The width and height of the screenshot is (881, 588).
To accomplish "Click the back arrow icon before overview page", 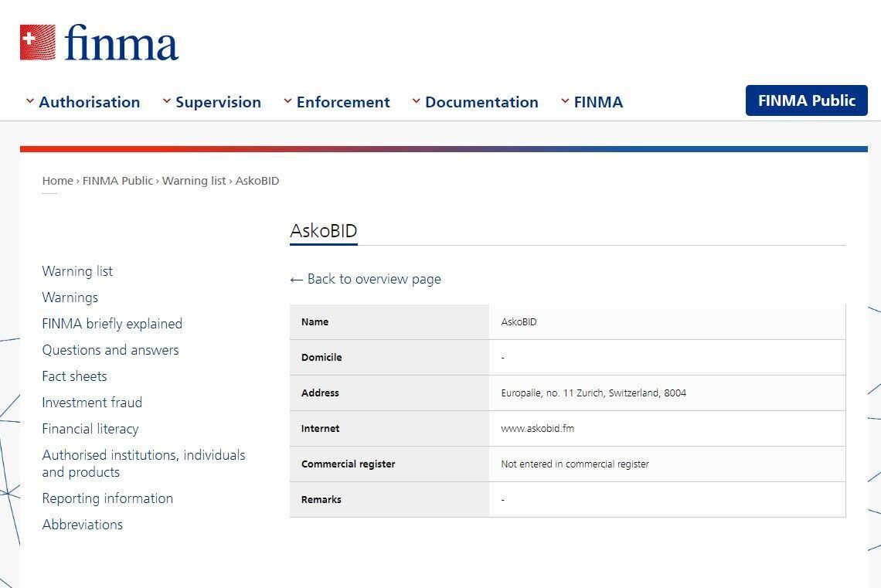I will coord(297,280).
